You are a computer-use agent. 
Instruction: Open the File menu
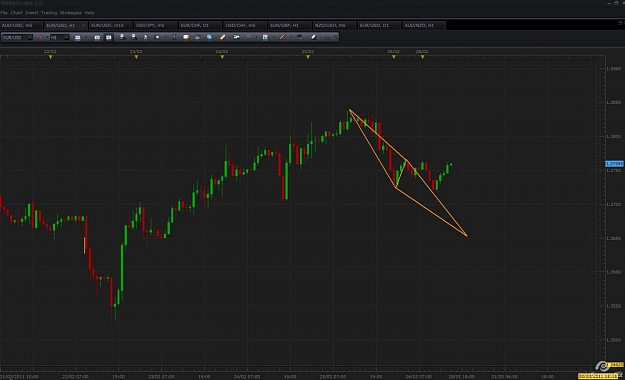[4, 13]
